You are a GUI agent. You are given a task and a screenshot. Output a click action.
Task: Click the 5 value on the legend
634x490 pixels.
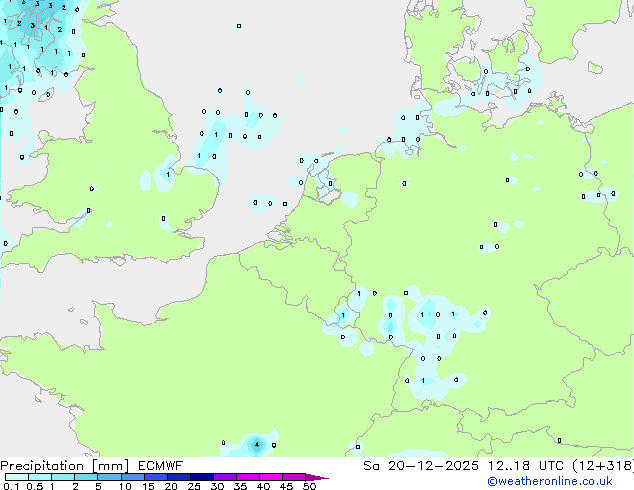[98, 486]
